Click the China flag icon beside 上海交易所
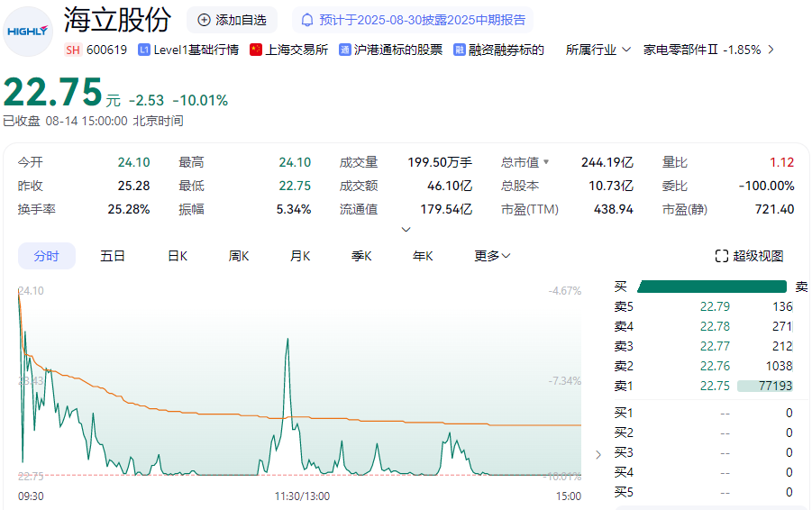Image resolution: width=812 pixels, height=510 pixels. click(x=256, y=50)
